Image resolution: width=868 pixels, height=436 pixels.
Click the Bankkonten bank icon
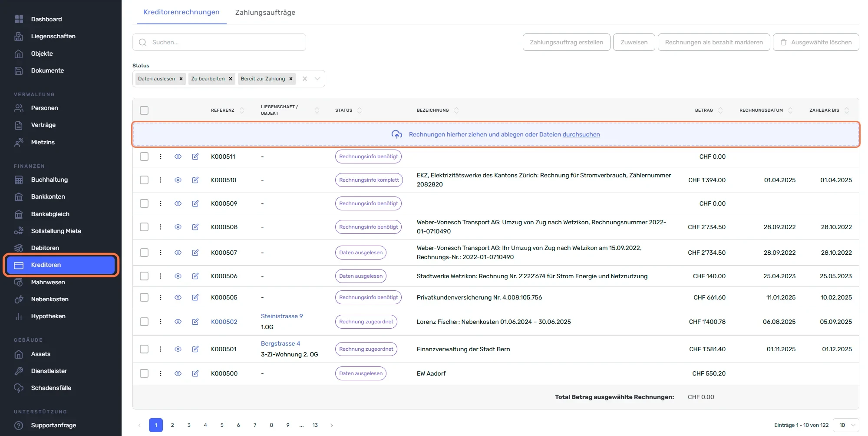click(19, 196)
